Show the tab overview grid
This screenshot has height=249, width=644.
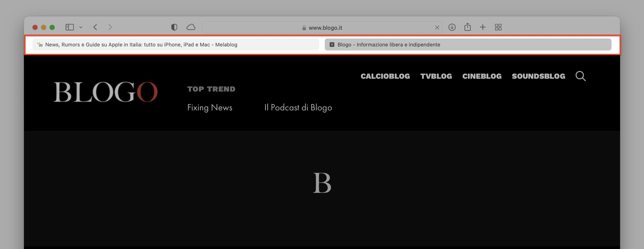[x=498, y=27]
